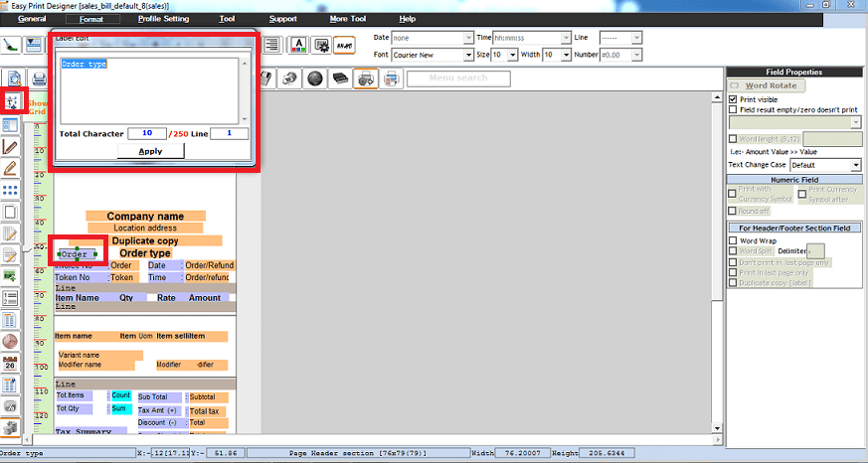Click the coins money icon in left sidebar
This screenshot has height=463, width=868.
coord(10,427)
